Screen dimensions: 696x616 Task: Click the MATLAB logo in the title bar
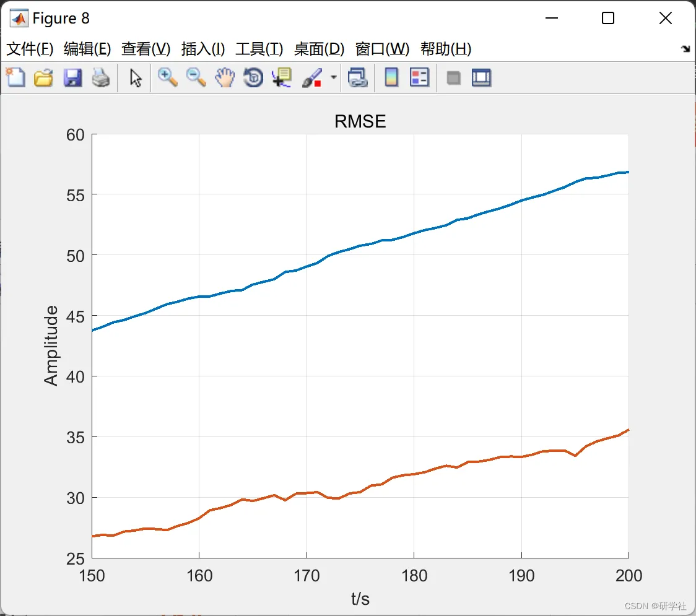pyautogui.click(x=19, y=18)
